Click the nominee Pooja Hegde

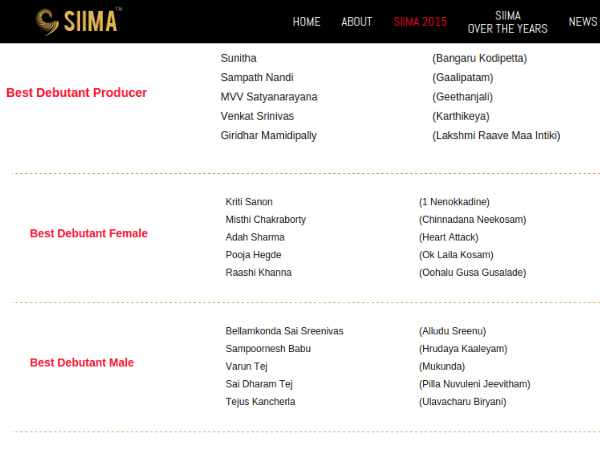point(253,255)
